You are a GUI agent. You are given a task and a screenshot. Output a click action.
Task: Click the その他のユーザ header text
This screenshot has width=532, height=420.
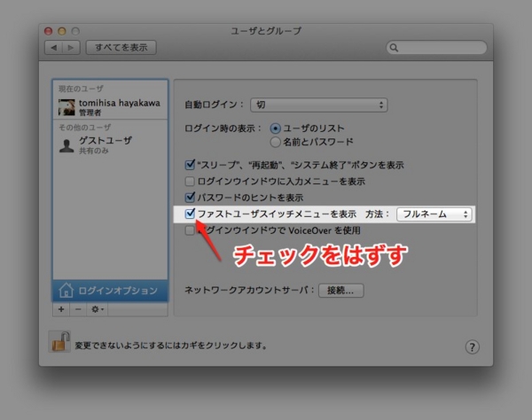(x=85, y=128)
